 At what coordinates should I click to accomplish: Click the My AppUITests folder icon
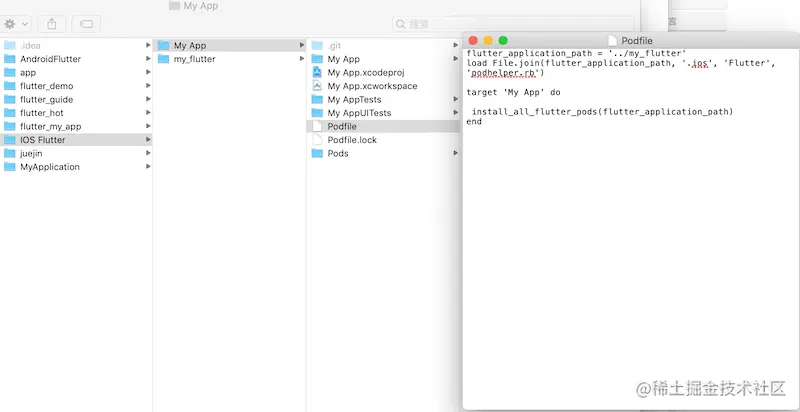pos(317,113)
